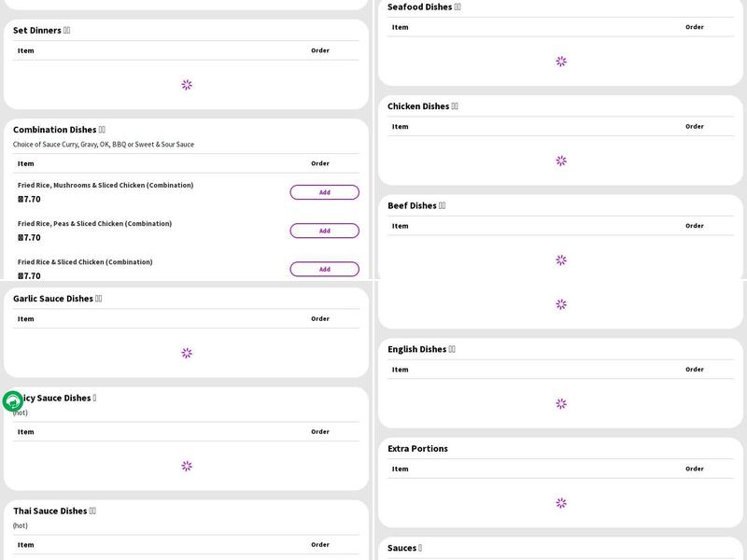Viewport: 747px width, 560px height.
Task: Click the Set Dinners loading spinner
Action: (x=187, y=85)
